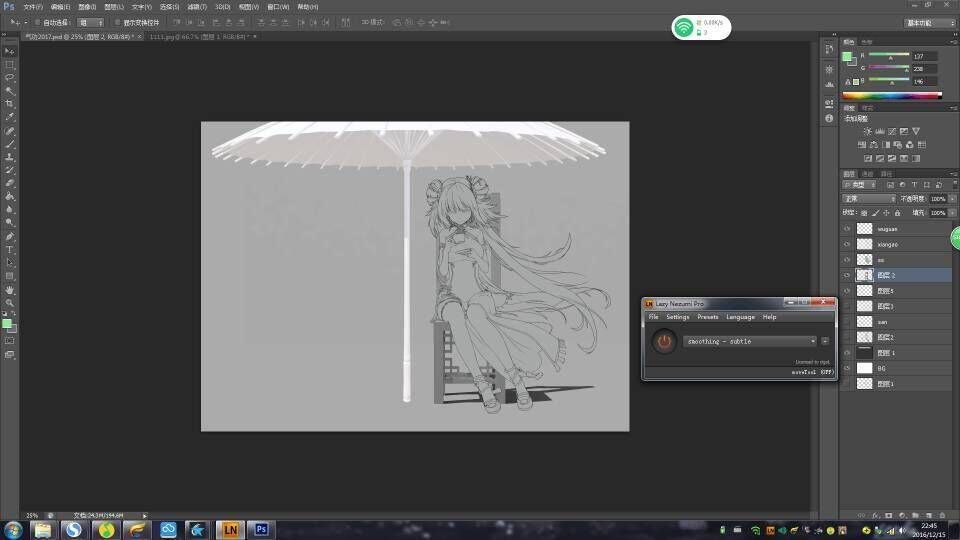Click the Lazy Nezumi power button
This screenshot has height=540, width=960.
point(664,341)
